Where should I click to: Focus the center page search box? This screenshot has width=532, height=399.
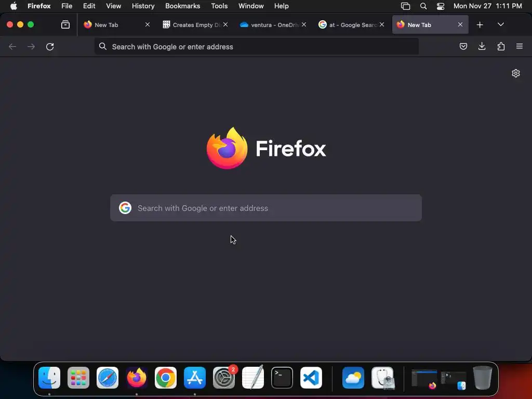tap(266, 208)
